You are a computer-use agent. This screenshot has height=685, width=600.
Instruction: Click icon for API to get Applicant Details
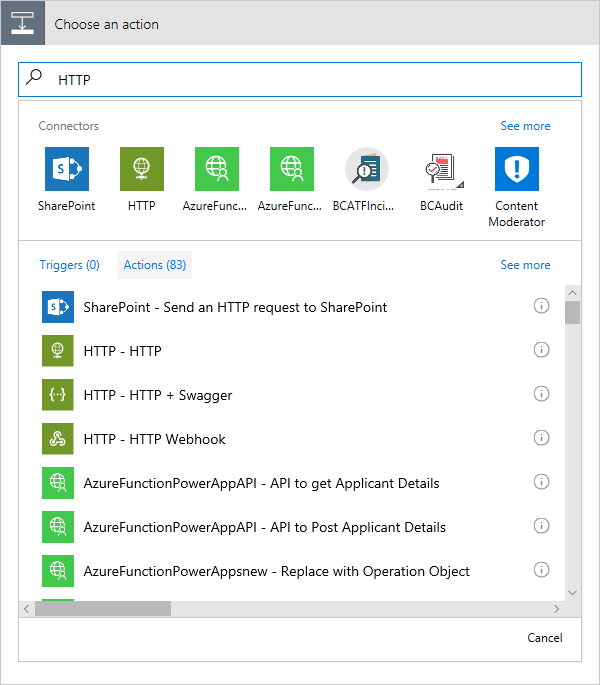58,483
